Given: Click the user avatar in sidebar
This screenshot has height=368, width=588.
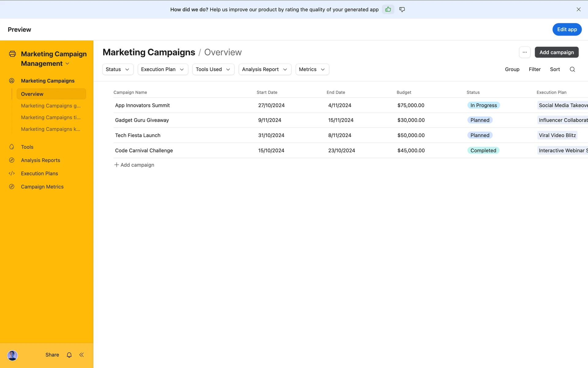Looking at the screenshot, I should click(x=13, y=355).
